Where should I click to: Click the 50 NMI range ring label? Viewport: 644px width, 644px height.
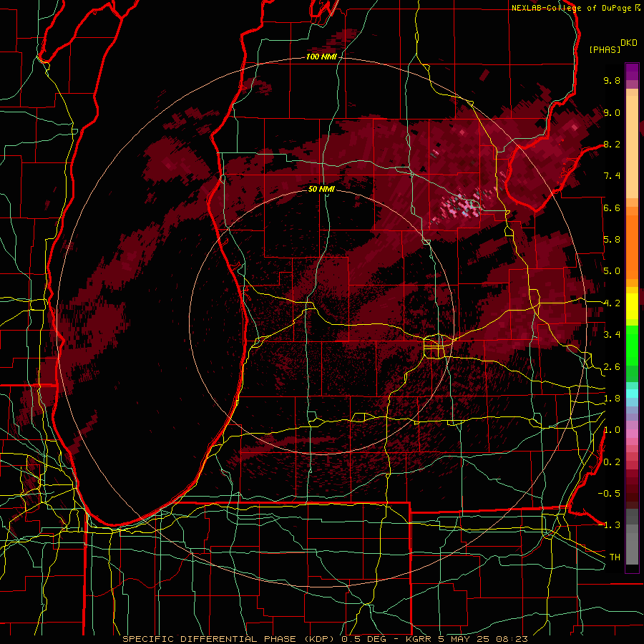pos(321,189)
